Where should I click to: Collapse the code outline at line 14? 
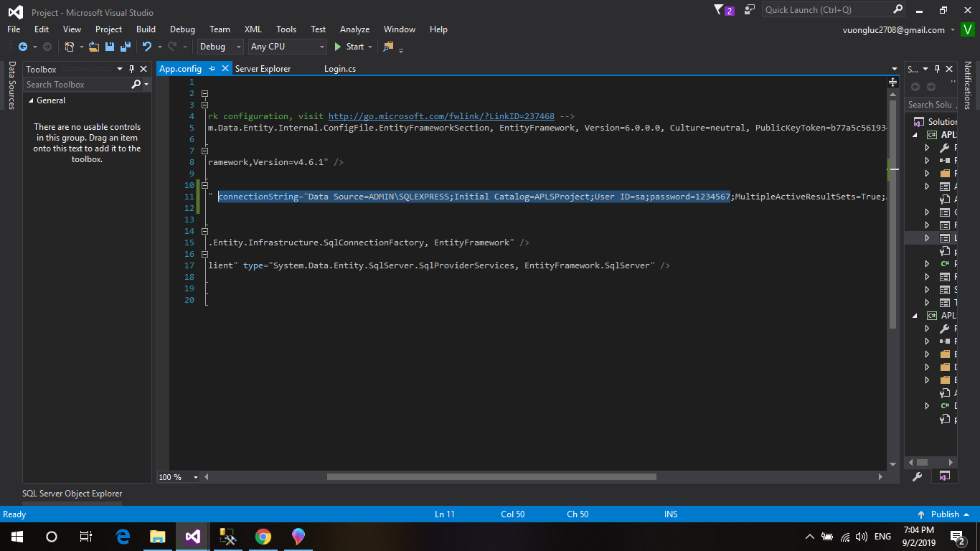click(204, 231)
